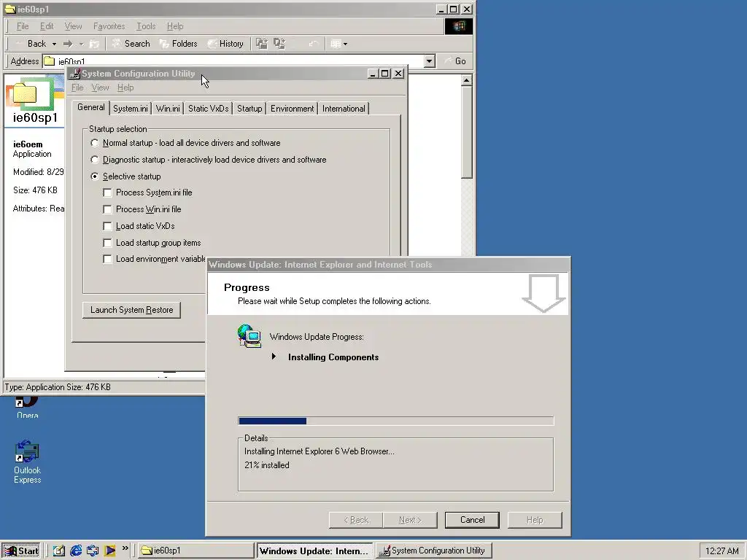The width and height of the screenshot is (747, 560).
Task: Click the Go button next to the Address bar
Action: click(455, 61)
